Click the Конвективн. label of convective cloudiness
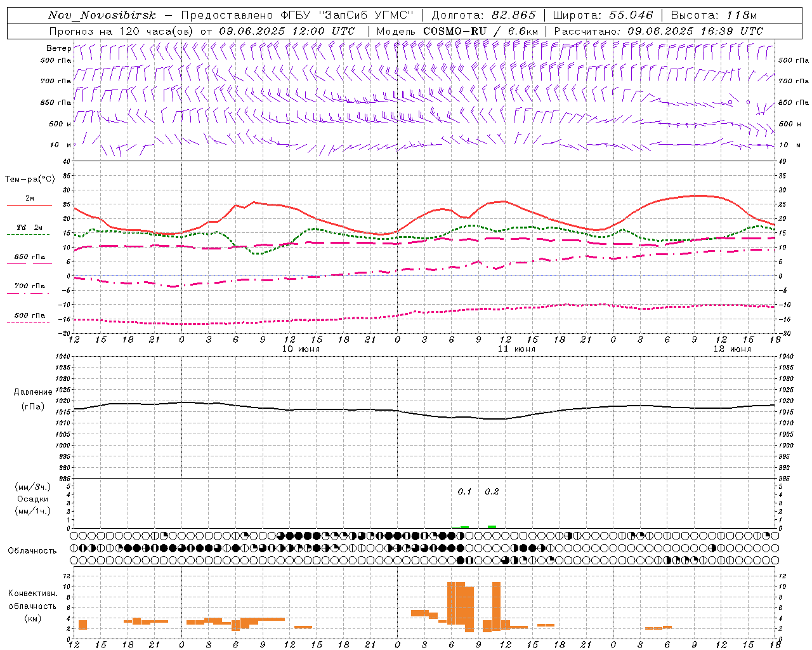This screenshot has width=812, height=650. (x=33, y=594)
